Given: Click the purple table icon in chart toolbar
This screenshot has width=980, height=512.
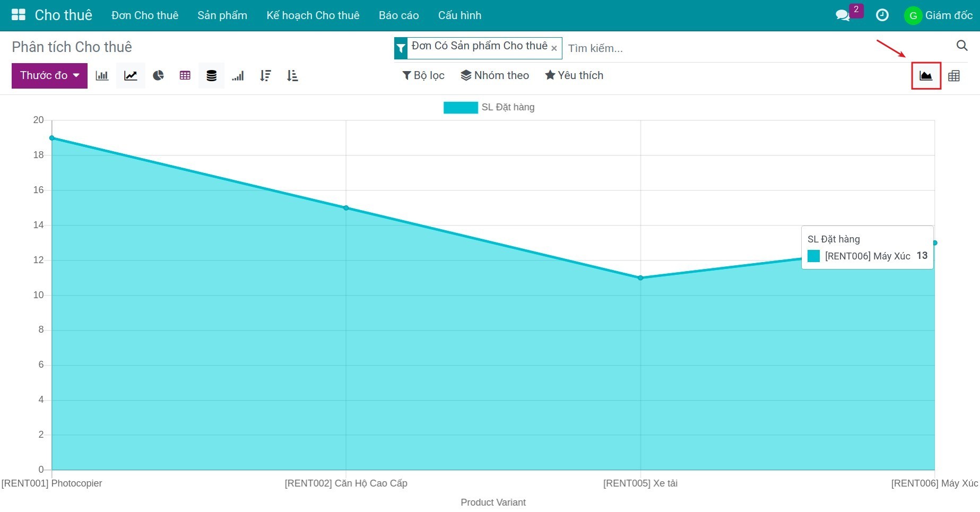Looking at the screenshot, I should (x=185, y=75).
